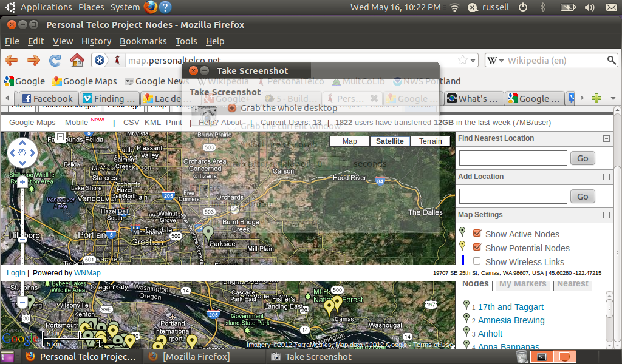The width and height of the screenshot is (622, 364).
Task: Click the map zoom slider handle
Action: [x=22, y=239]
